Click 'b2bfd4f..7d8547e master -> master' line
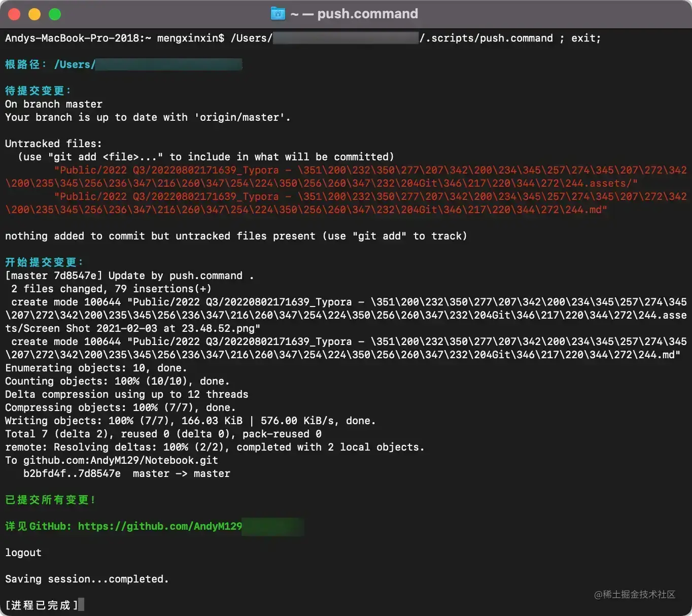This screenshot has height=616, width=692. (127, 473)
